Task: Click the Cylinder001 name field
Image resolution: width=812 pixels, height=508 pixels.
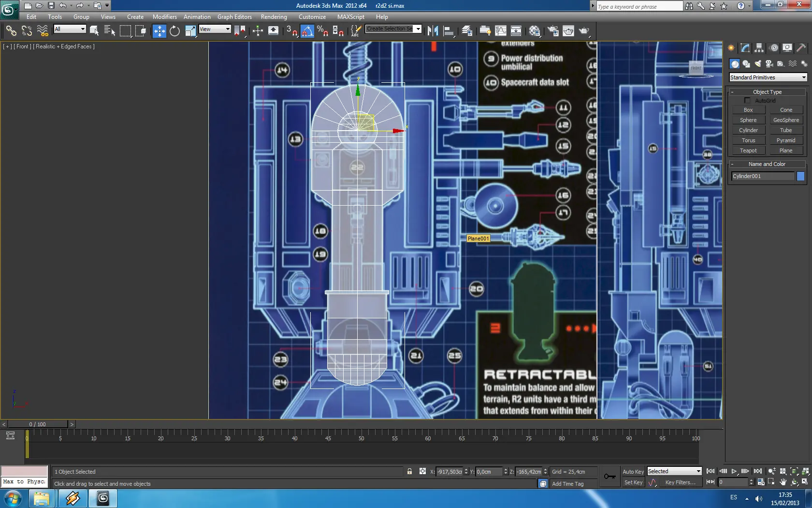Action: point(763,176)
